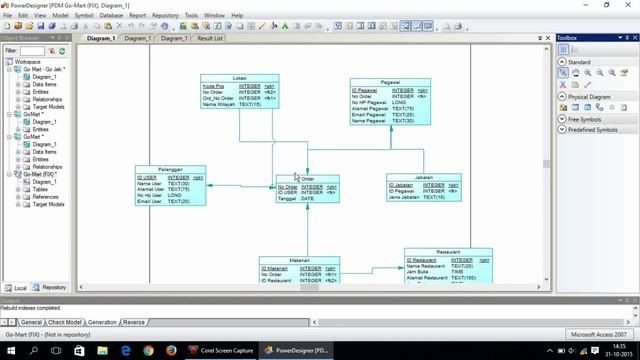Select the Pegawai table header
This screenshot has width=640, height=360.
(390, 82)
